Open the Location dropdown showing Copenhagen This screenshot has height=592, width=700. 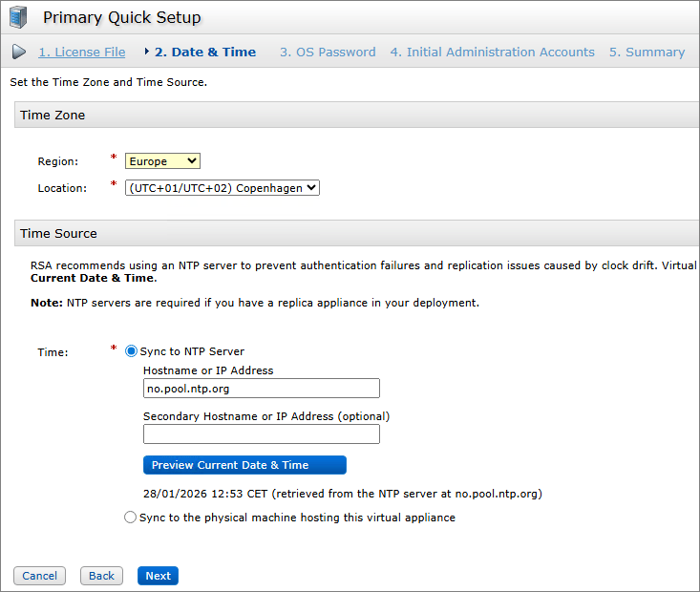223,188
